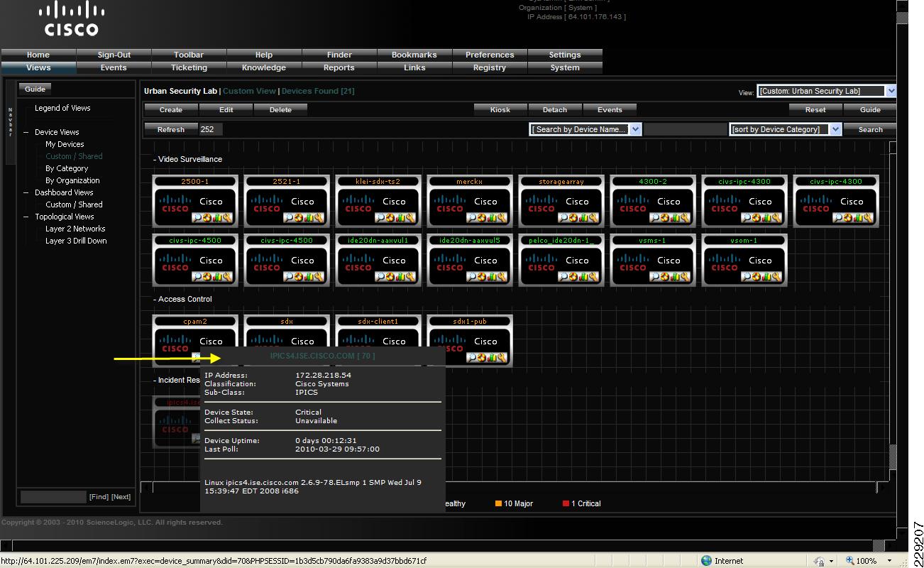The width and height of the screenshot is (924, 568).
Task: Click the [Find] link
Action: pos(99,497)
